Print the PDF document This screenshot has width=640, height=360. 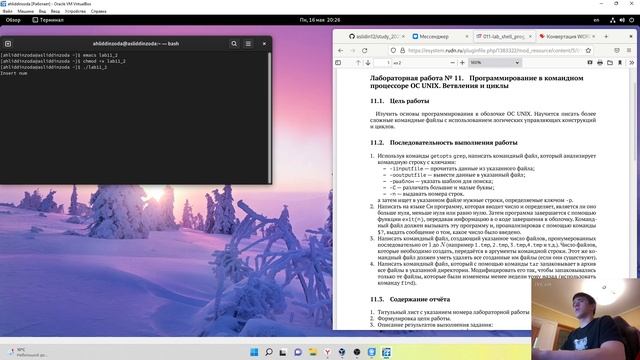pos(600,63)
